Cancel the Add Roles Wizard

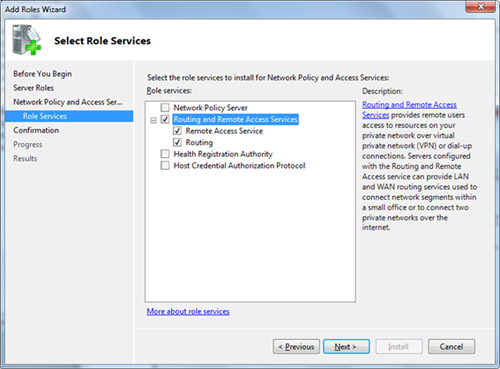tap(451, 347)
